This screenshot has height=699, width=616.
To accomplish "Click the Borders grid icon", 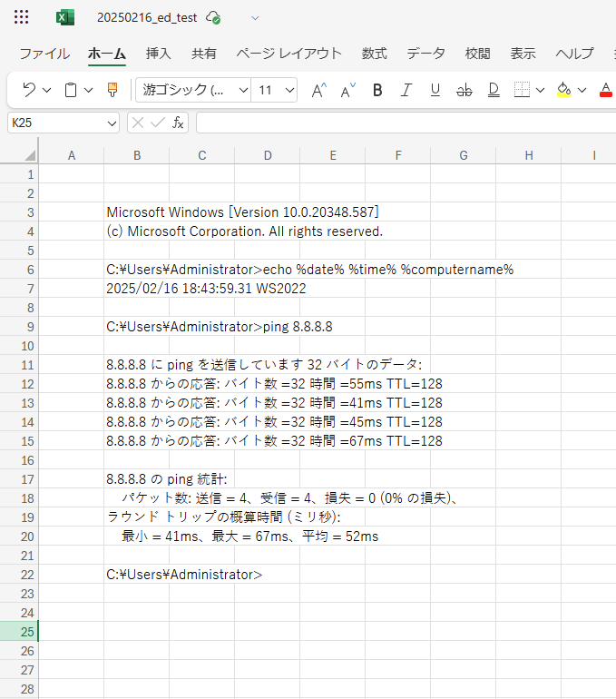I will pyautogui.click(x=521, y=90).
